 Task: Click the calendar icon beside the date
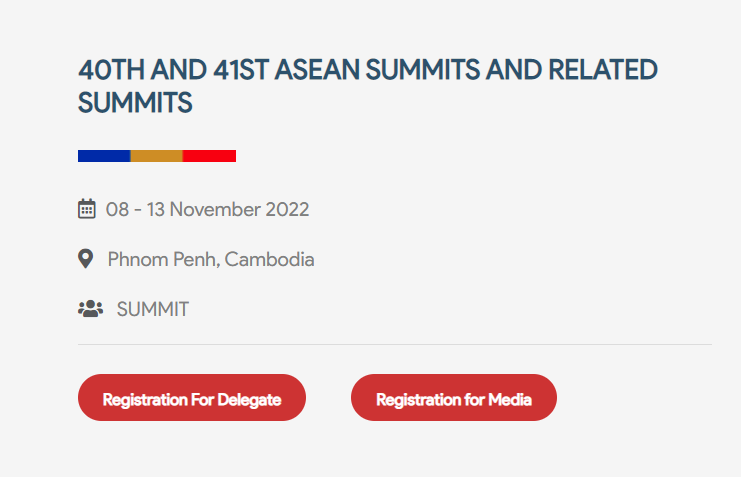pos(86,209)
